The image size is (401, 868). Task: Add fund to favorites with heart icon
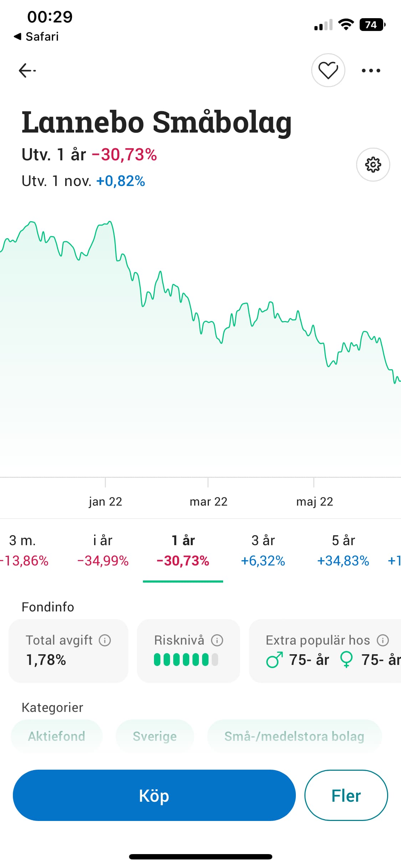tap(328, 70)
